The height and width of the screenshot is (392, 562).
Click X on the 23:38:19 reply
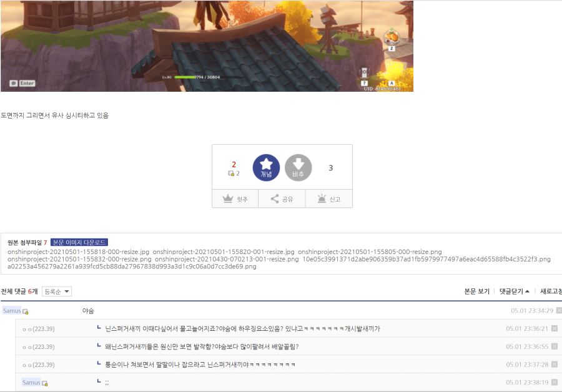coord(554,382)
